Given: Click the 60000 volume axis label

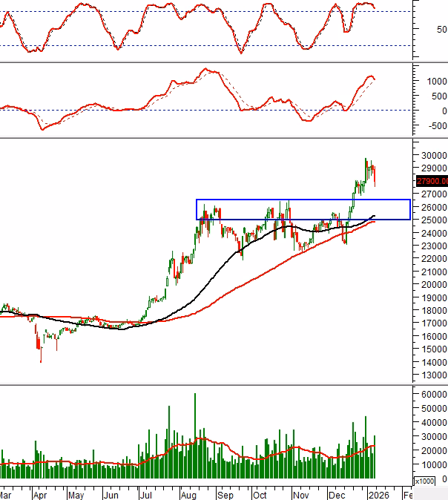Looking at the screenshot, I should [x=431, y=395].
